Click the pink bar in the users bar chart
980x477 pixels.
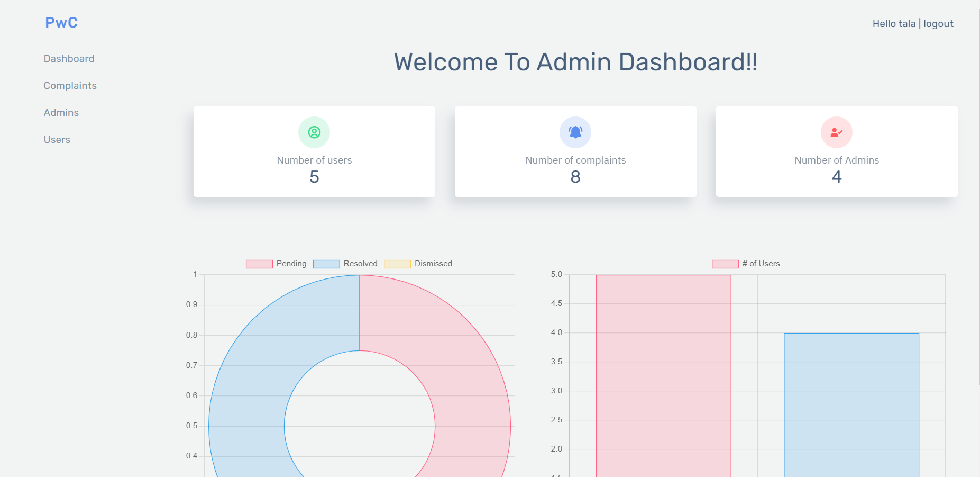tap(664, 371)
